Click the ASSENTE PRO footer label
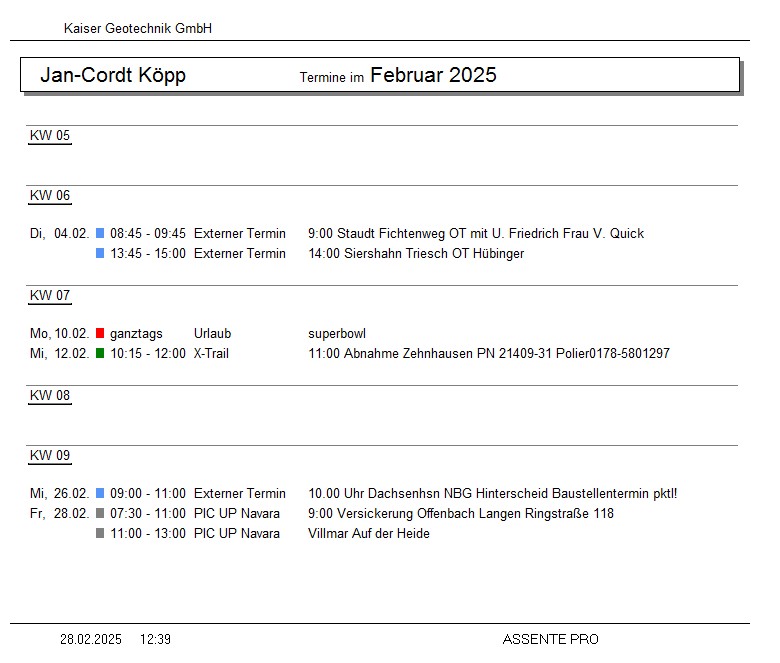Image resolution: width=780 pixels, height=663 pixels. tap(550, 639)
